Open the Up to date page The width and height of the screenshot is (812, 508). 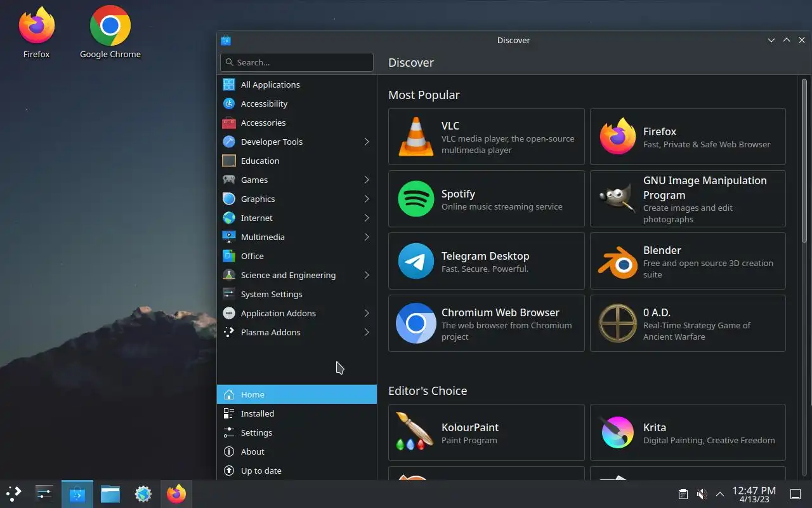pos(297,471)
